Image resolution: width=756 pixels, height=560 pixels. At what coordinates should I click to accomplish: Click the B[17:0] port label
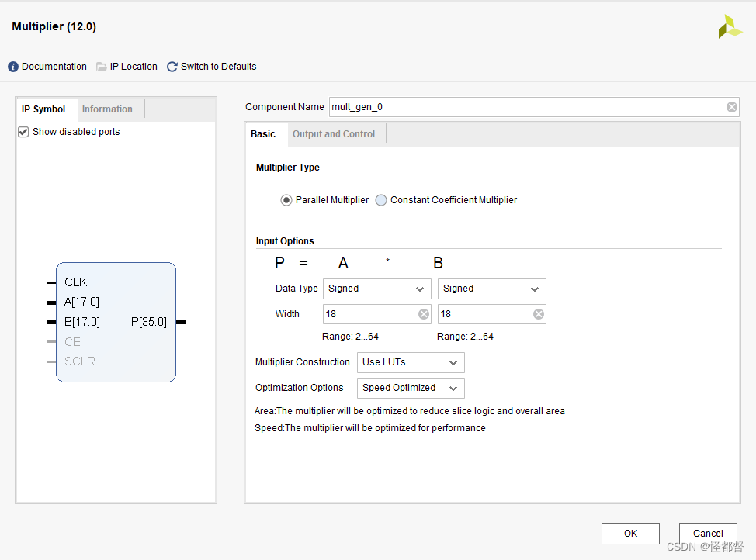tap(82, 322)
